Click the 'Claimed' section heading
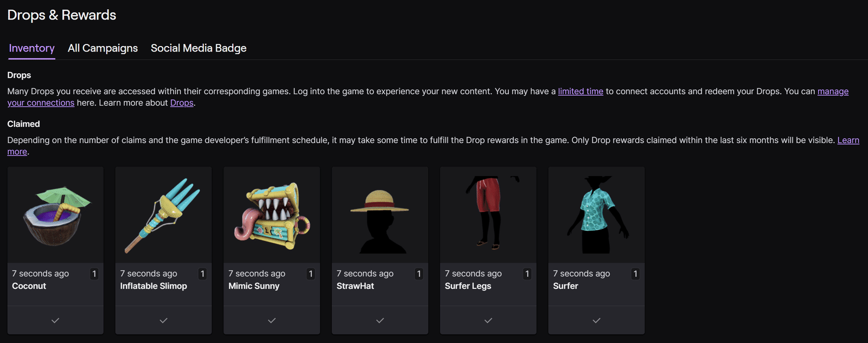This screenshot has width=868, height=343. point(23,124)
